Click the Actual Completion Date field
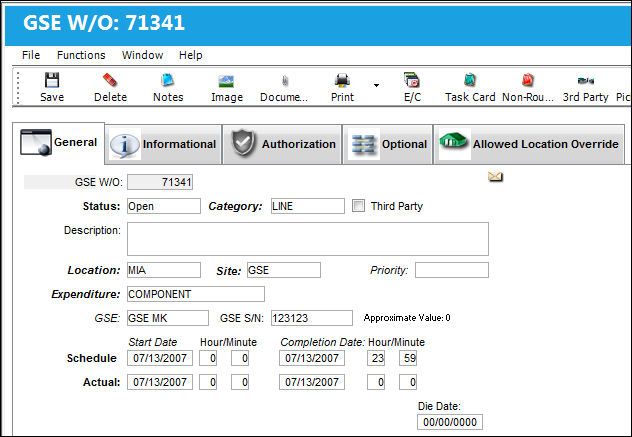The width and height of the screenshot is (632, 437). point(312,382)
